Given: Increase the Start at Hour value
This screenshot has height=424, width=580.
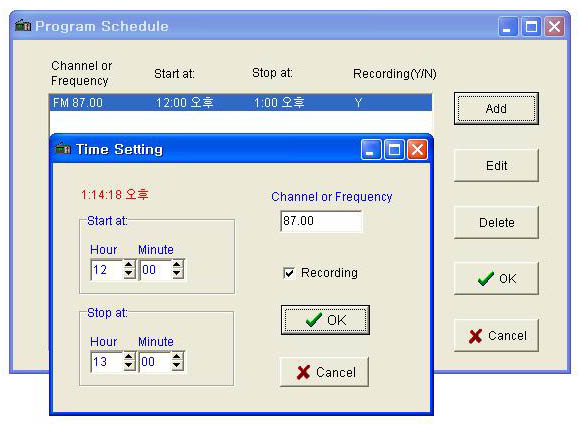Looking at the screenshot, I should pos(129,265).
